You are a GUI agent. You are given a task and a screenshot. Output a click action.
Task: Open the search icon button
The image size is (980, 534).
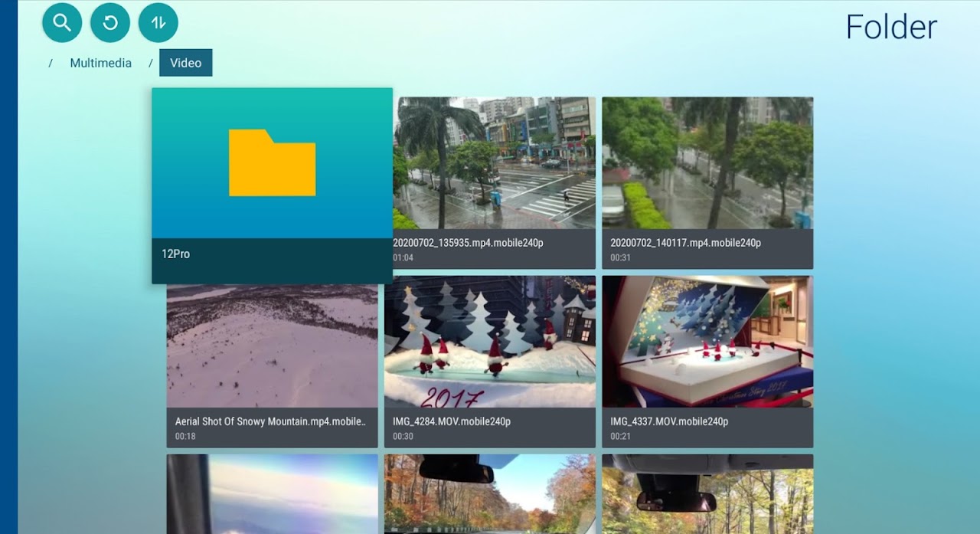click(x=62, y=22)
